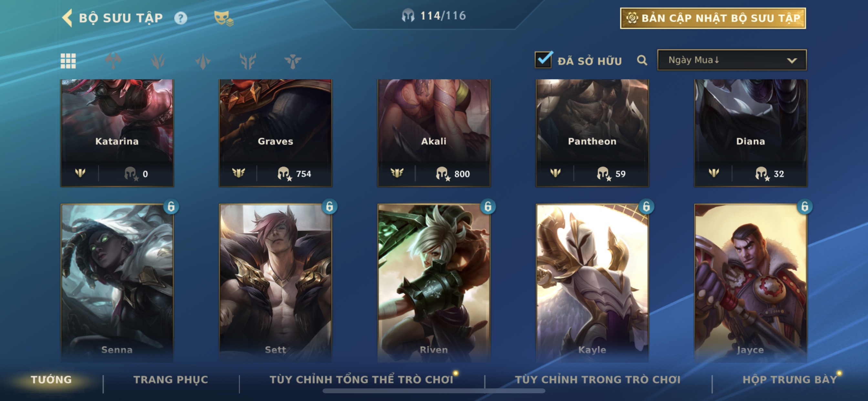Screen dimensions: 868x401
Task: Filter champions by the antler-shaped role icon
Action: pyautogui.click(x=248, y=61)
